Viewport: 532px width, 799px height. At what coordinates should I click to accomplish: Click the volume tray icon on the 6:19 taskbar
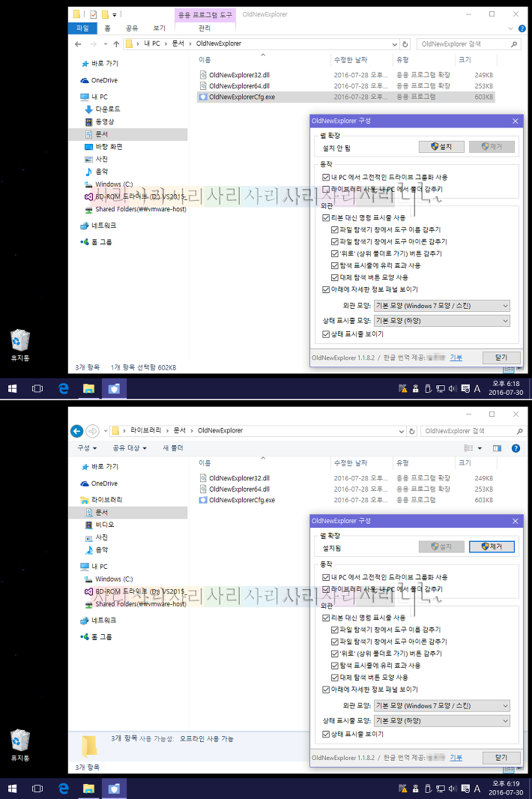pos(453,789)
